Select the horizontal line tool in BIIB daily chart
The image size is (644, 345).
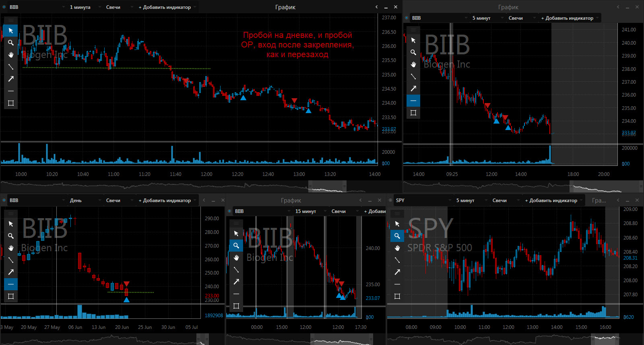tap(11, 284)
